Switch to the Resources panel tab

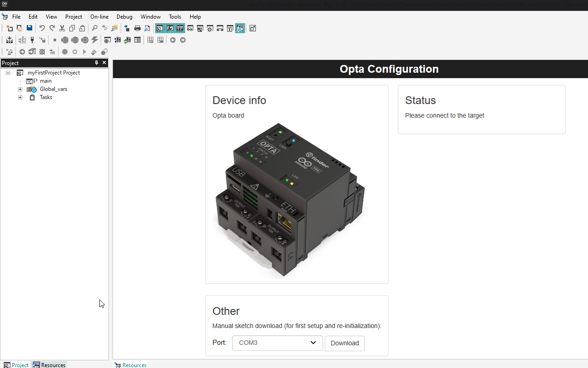(49, 365)
